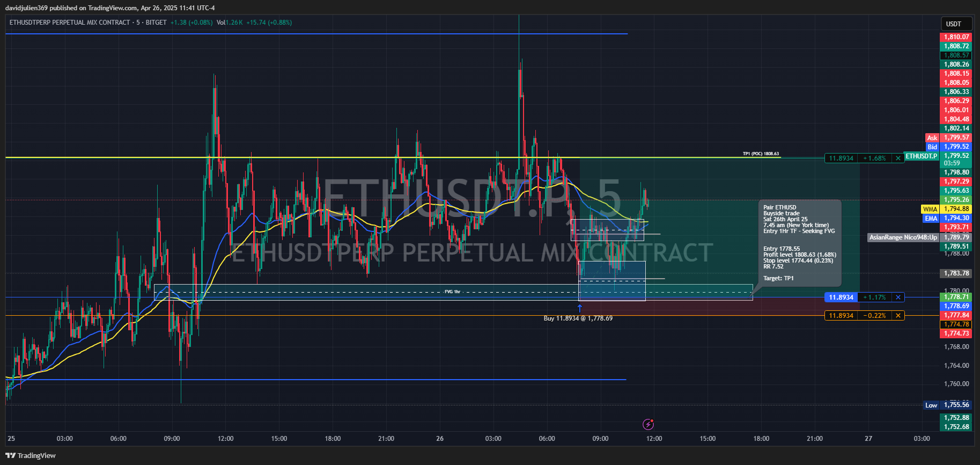
Task: Click the ETHUSDTPERP PERPETUAL MIX CONTRACT title
Action: pyautogui.click(x=70, y=23)
